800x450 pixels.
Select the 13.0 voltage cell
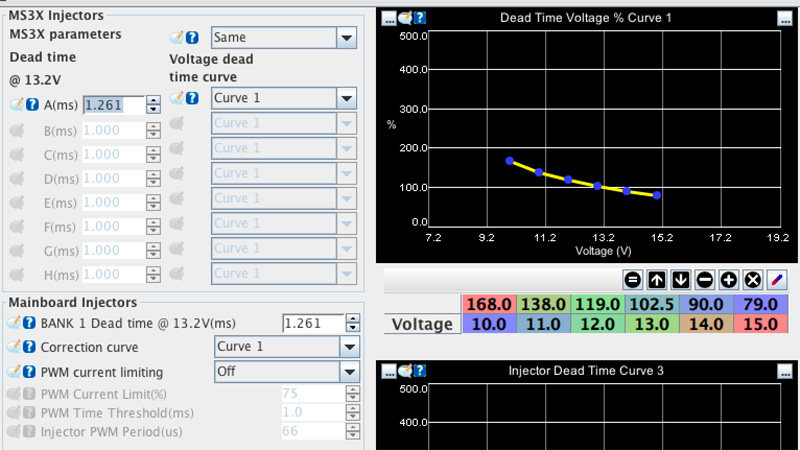(652, 324)
